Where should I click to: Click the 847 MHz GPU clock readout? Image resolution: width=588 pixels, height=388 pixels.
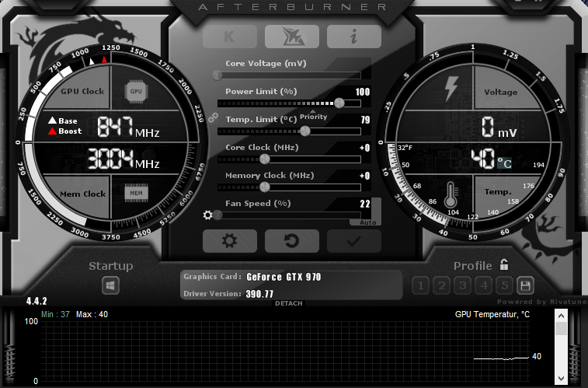pos(129,127)
